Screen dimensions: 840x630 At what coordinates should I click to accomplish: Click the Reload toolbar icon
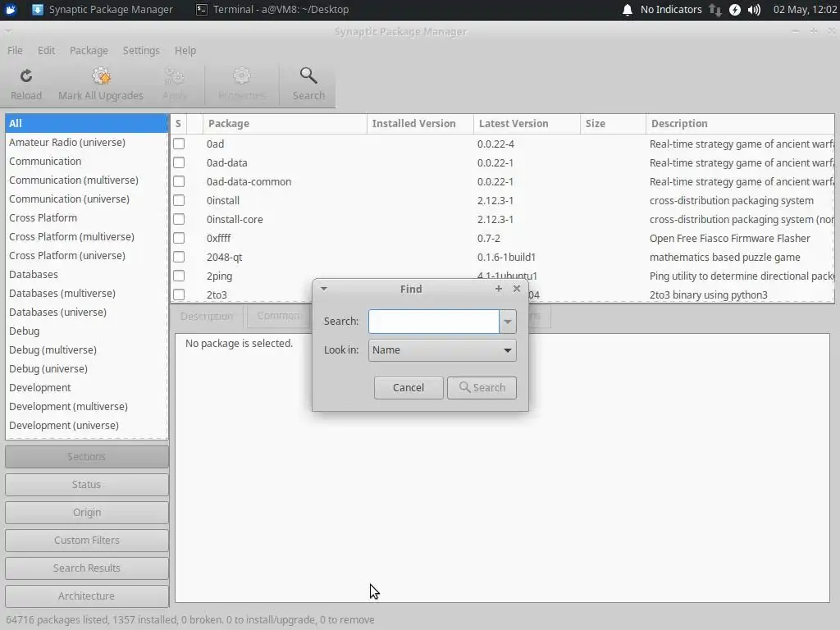click(25, 76)
